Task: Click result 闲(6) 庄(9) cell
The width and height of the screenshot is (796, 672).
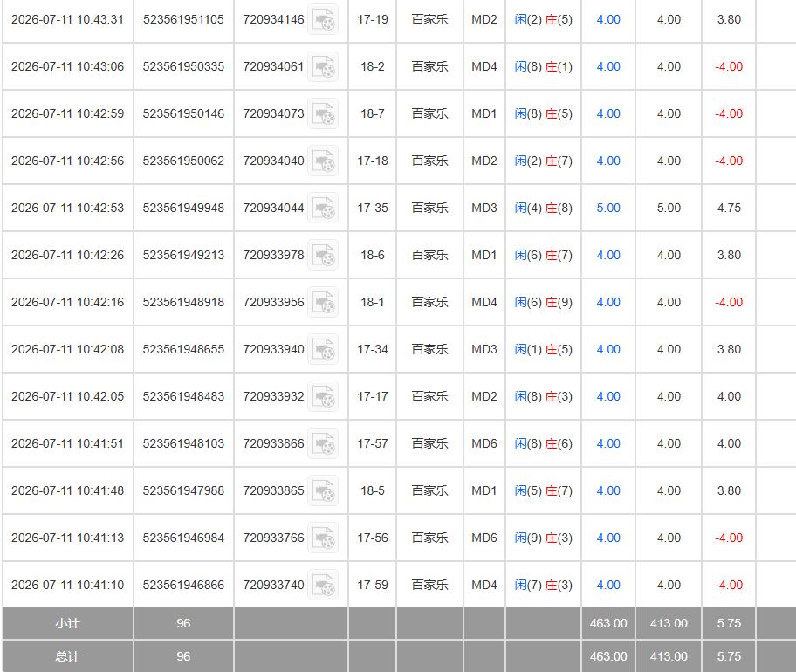Action: coord(543,303)
